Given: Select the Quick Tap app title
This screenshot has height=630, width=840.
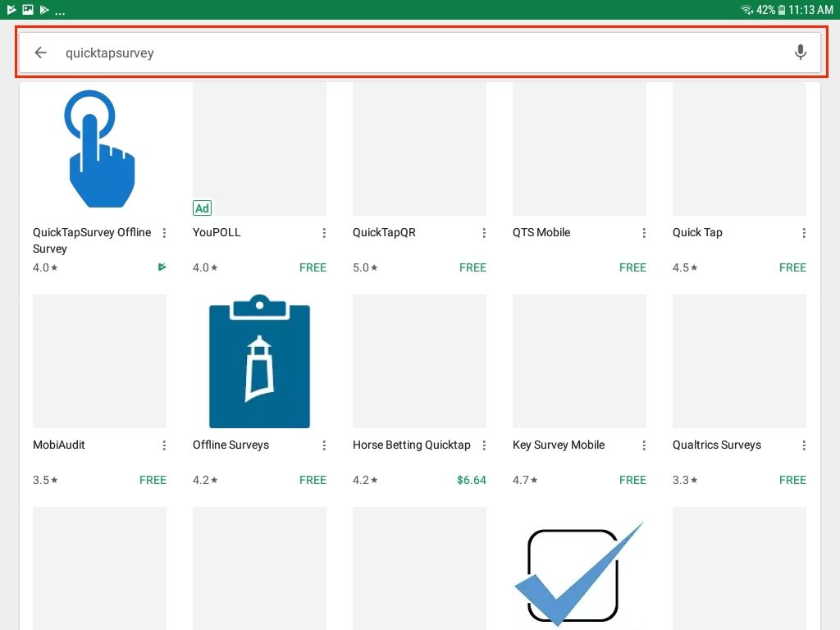Looking at the screenshot, I should [697, 232].
